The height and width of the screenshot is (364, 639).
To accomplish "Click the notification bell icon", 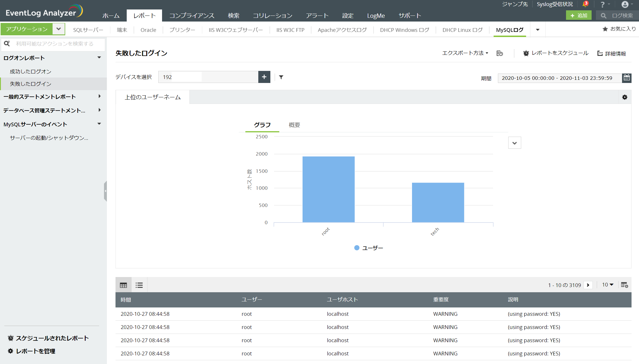I will pyautogui.click(x=585, y=4).
